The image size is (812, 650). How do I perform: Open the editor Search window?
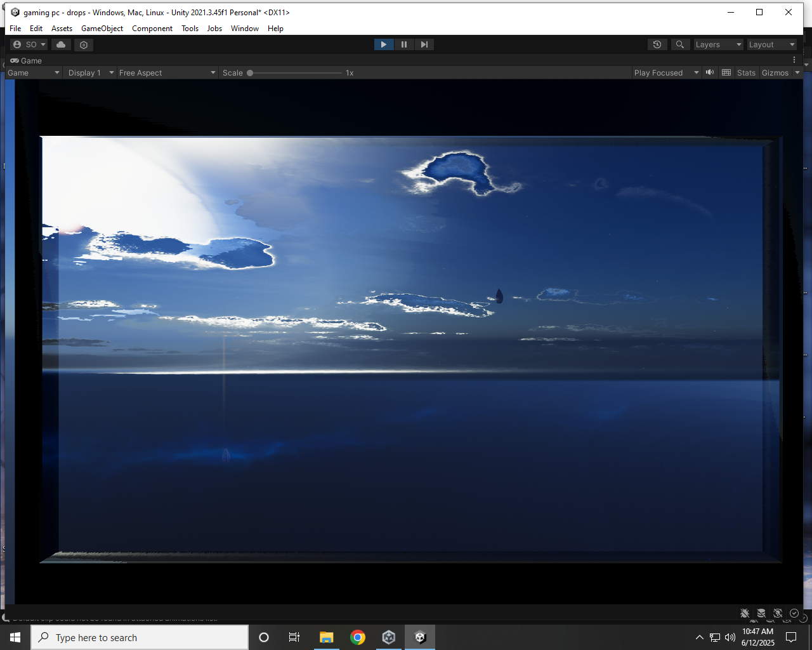coord(680,44)
